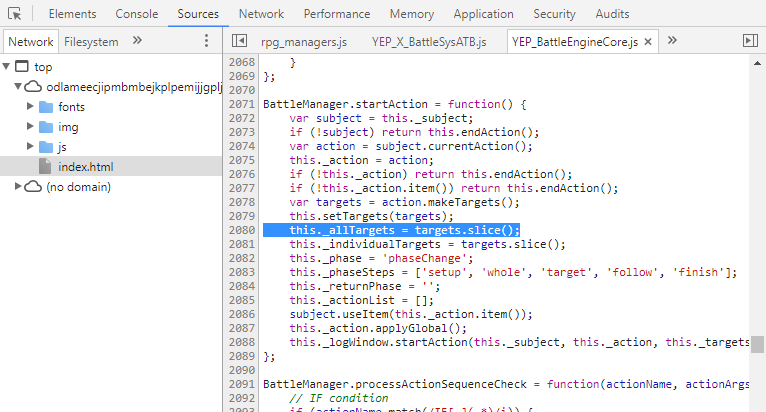Open the navigator three-dot options menu

pos(206,41)
